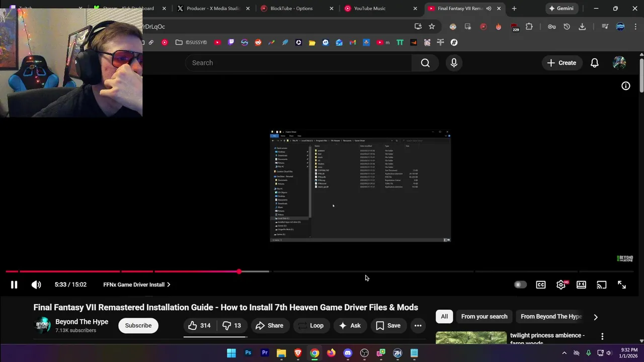Image resolution: width=644 pixels, height=362 pixels.
Task: Open Chrome extensions puzzle icon
Action: tap(529, 27)
